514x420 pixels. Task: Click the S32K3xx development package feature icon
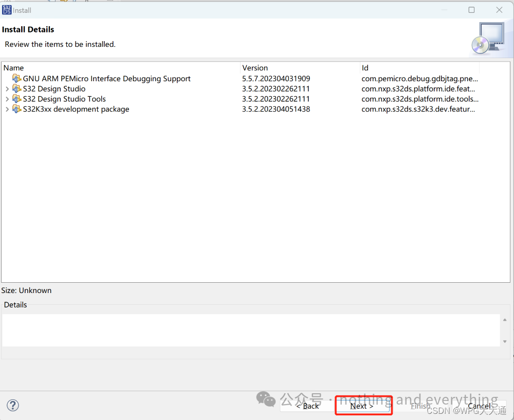[x=17, y=109]
